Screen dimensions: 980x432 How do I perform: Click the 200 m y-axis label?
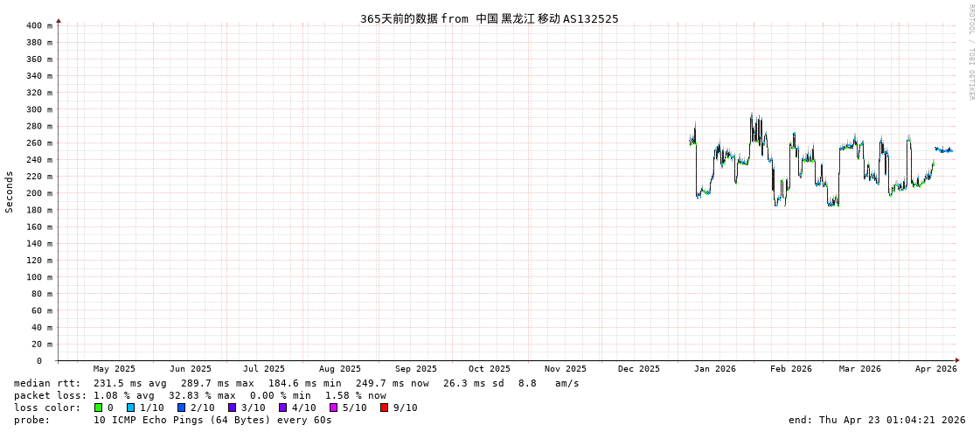coord(38,193)
